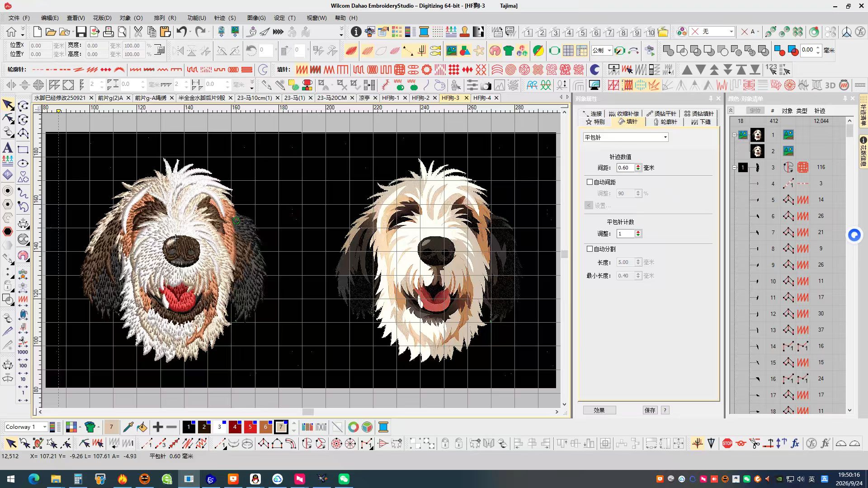Collapse the color 1 group in the object list

point(734,167)
